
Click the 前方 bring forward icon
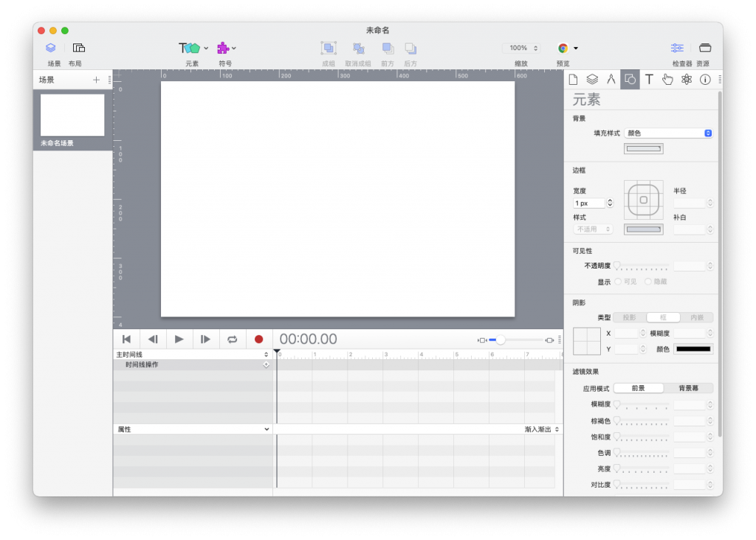[388, 48]
